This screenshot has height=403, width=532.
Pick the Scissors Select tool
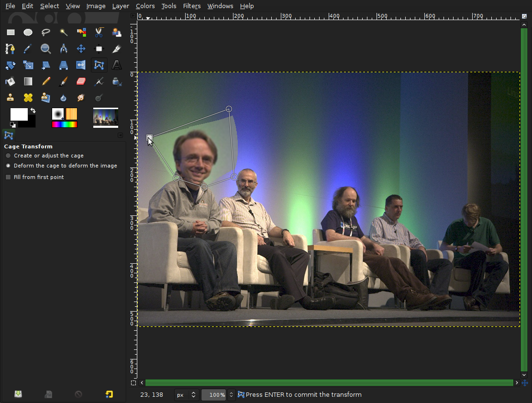[99, 33]
